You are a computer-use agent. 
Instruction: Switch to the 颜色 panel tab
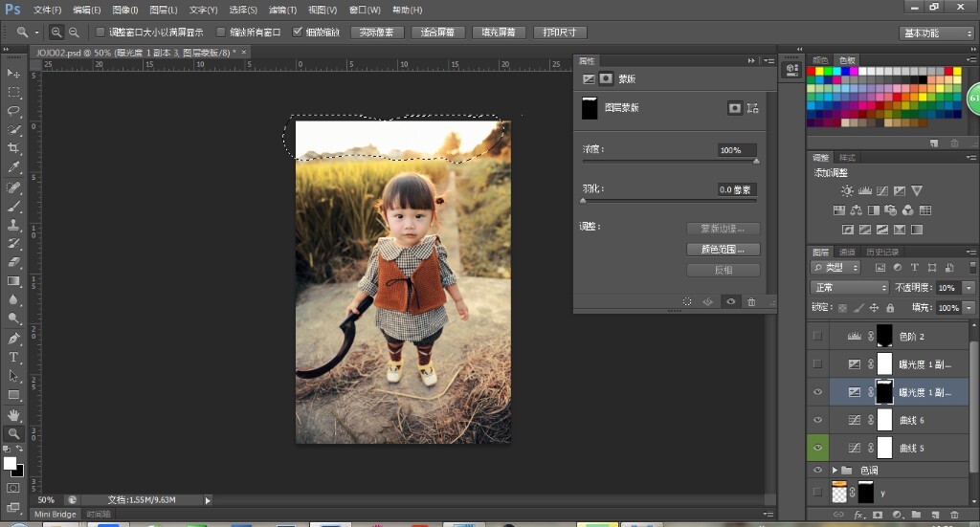[820, 60]
